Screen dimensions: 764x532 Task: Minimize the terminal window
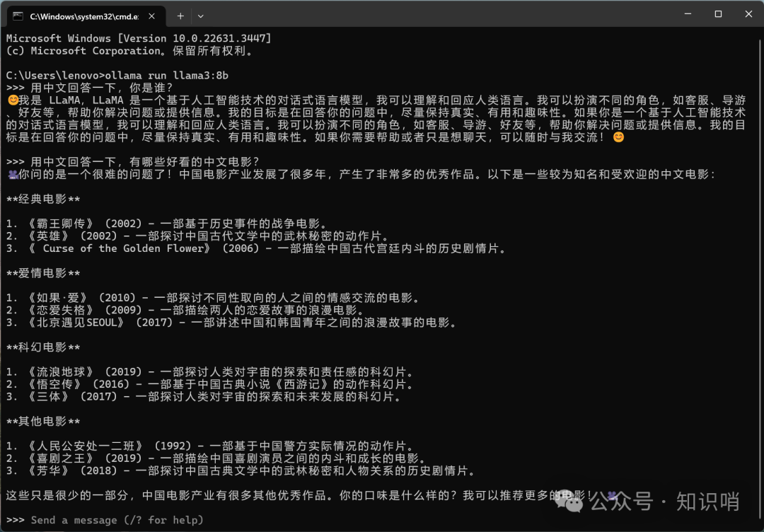coord(688,14)
